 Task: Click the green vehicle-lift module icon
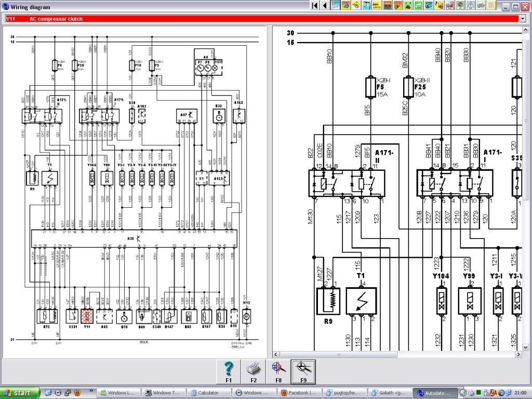click(x=419, y=6)
